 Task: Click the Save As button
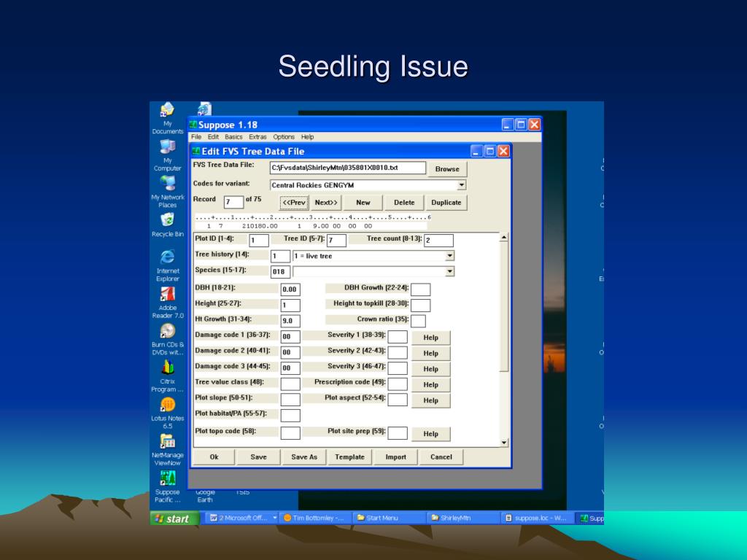[x=304, y=456]
